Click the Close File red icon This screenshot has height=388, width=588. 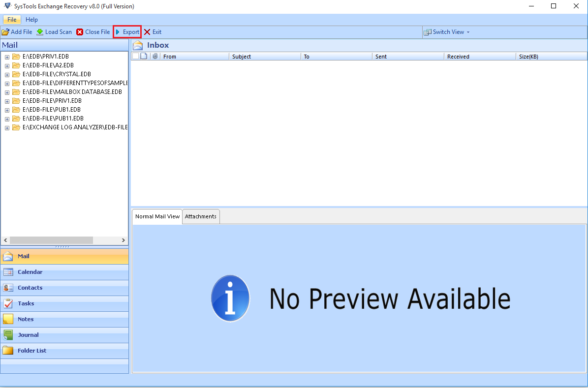(80, 32)
